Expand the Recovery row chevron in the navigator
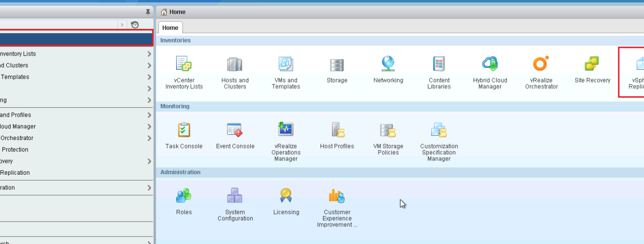This screenshot has height=244, width=644. click(x=149, y=161)
